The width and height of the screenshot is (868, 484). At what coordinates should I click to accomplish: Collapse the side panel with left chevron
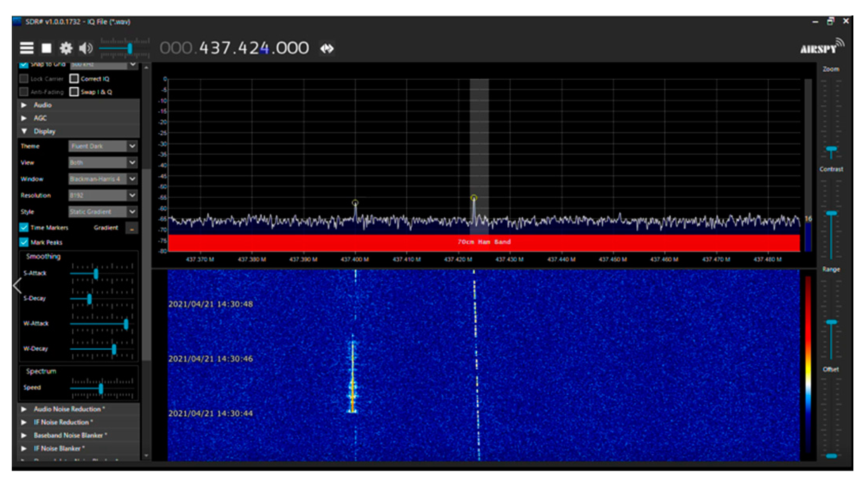pos(17,285)
